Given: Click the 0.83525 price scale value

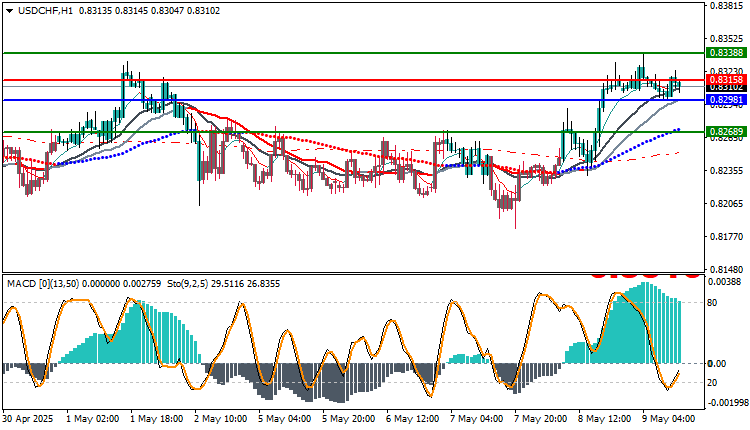Looking at the screenshot, I should pos(727,39).
